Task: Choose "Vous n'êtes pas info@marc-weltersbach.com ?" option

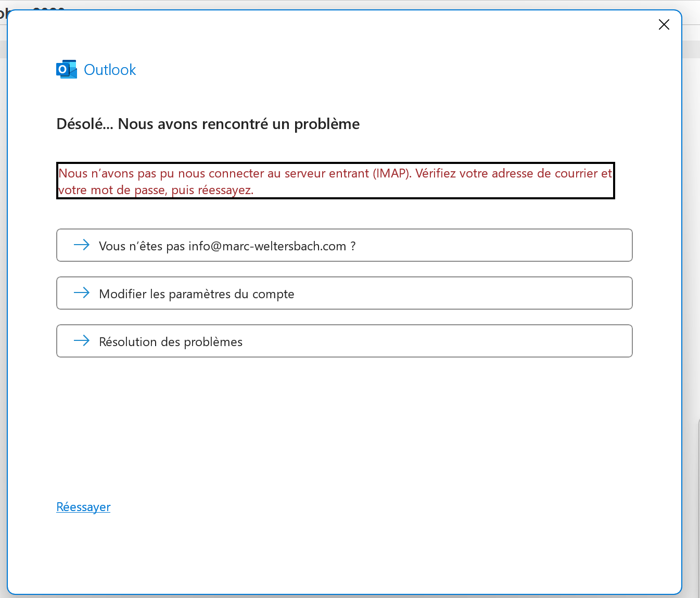Action: pyautogui.click(x=343, y=245)
